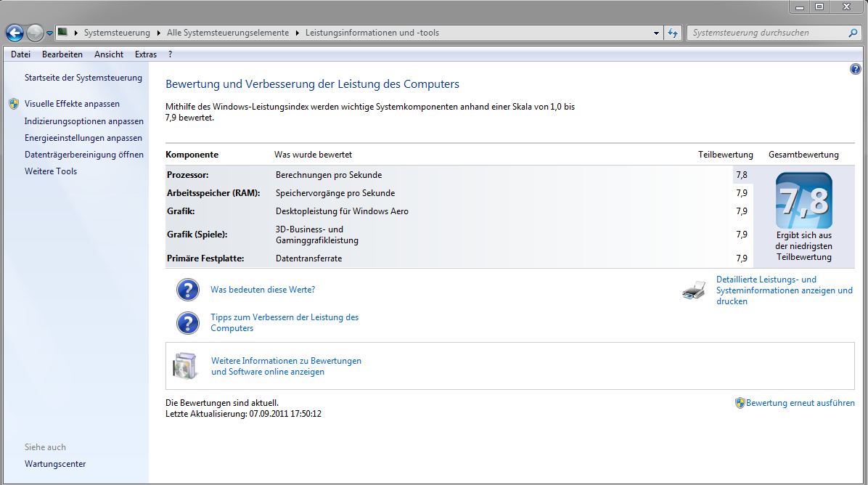Open Indizierungsoptionen anpassen

[83, 121]
